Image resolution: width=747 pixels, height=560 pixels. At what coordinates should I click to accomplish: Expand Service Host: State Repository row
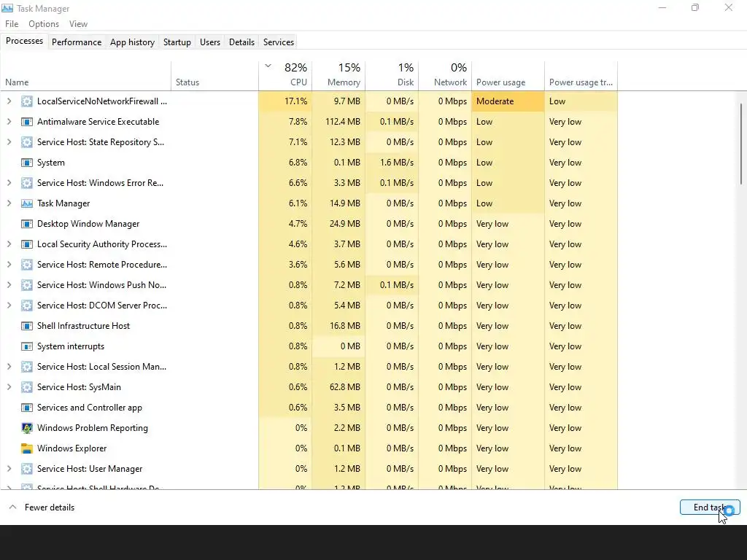coord(9,142)
